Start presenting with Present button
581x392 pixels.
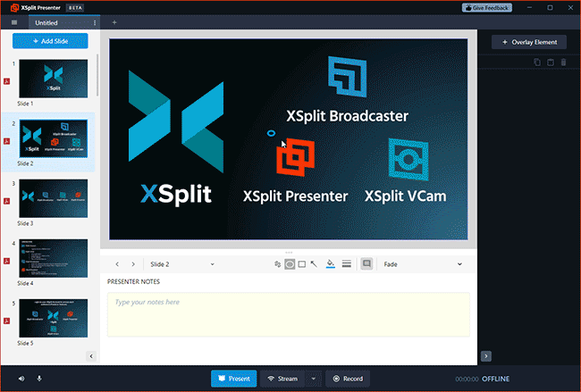pyautogui.click(x=234, y=379)
